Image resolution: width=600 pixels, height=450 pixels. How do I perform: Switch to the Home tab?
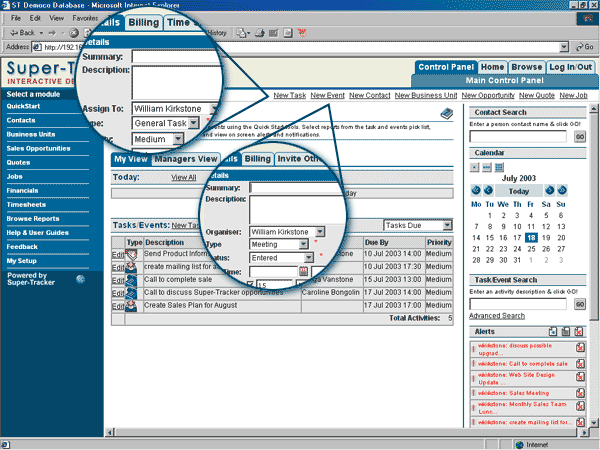coord(492,67)
